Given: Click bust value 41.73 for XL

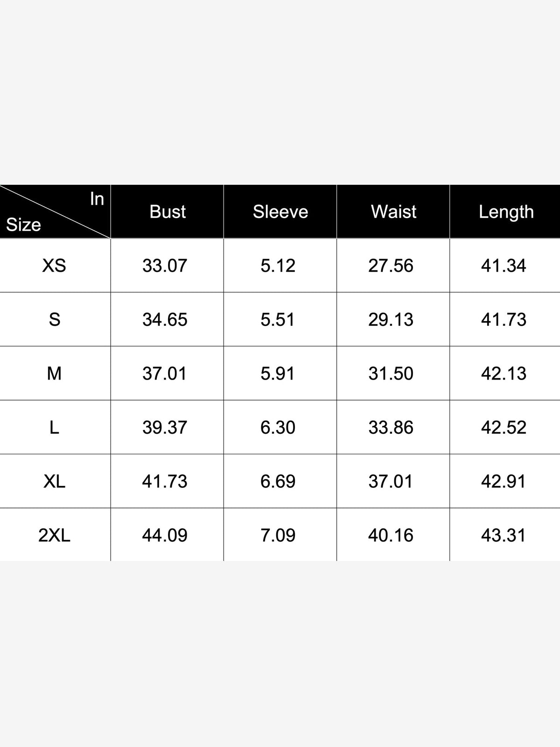Looking at the screenshot, I should click(x=165, y=481).
